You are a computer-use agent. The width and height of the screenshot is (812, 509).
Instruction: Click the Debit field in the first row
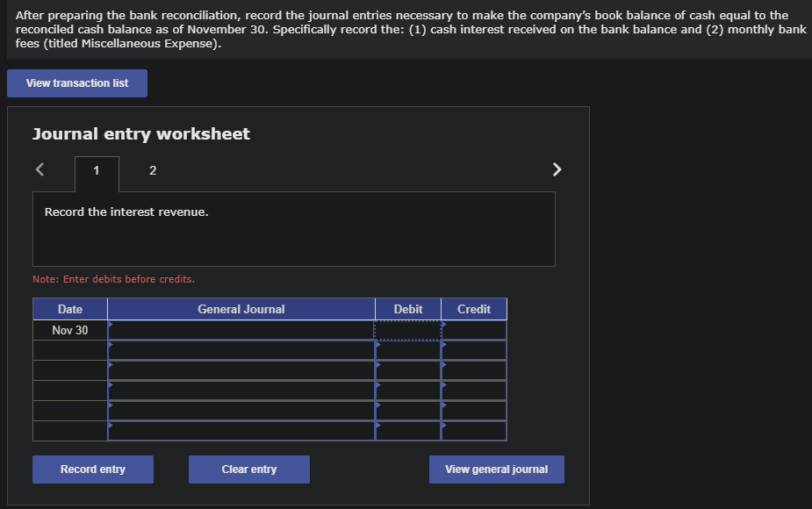coord(407,329)
